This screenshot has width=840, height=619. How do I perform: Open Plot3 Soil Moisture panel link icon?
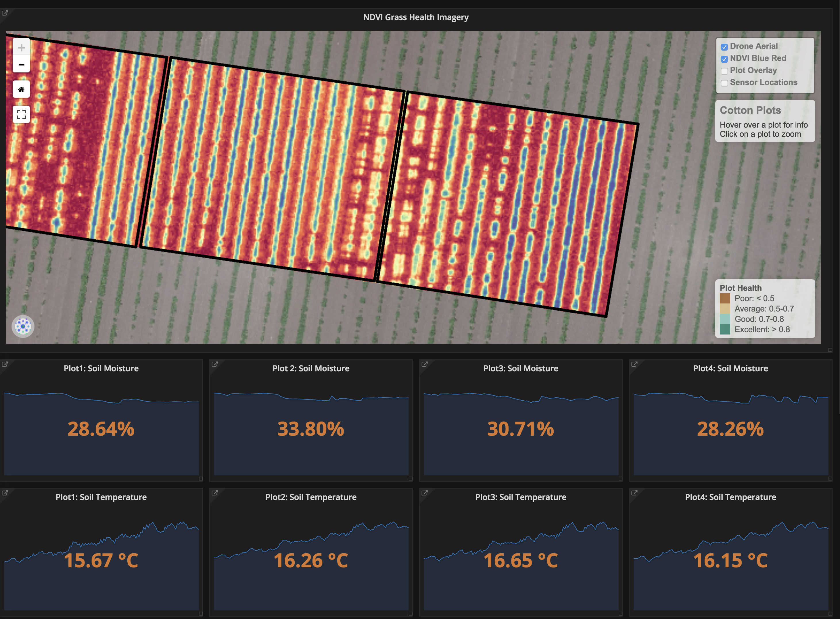(424, 364)
